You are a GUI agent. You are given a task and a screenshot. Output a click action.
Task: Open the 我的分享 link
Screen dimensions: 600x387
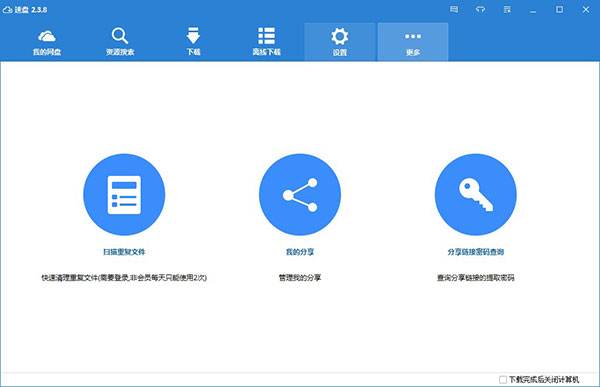click(300, 252)
